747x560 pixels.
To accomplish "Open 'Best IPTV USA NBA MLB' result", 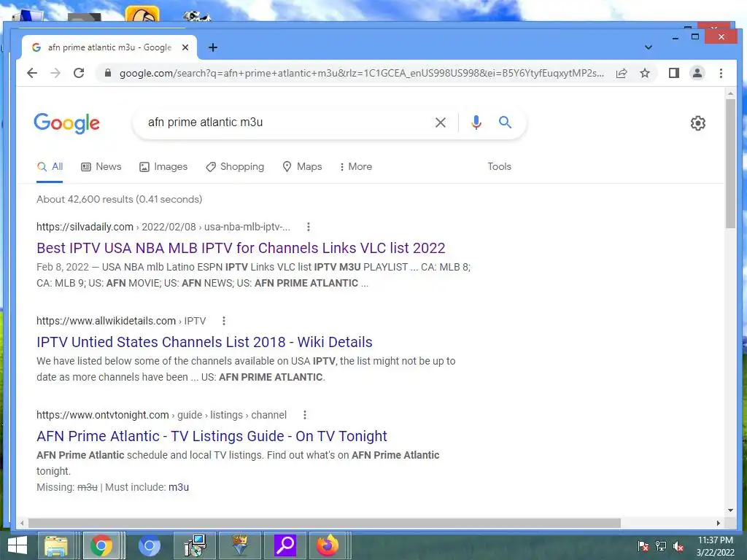I will (x=241, y=248).
